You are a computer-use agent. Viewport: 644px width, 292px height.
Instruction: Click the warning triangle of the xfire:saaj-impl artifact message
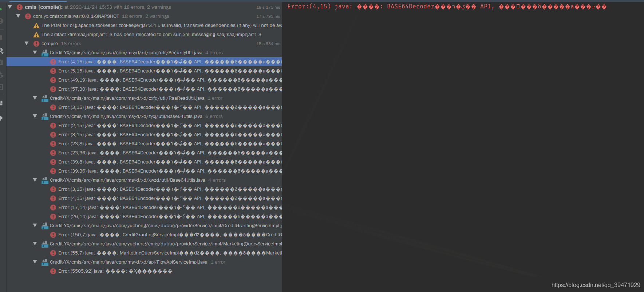pyautogui.click(x=36, y=35)
